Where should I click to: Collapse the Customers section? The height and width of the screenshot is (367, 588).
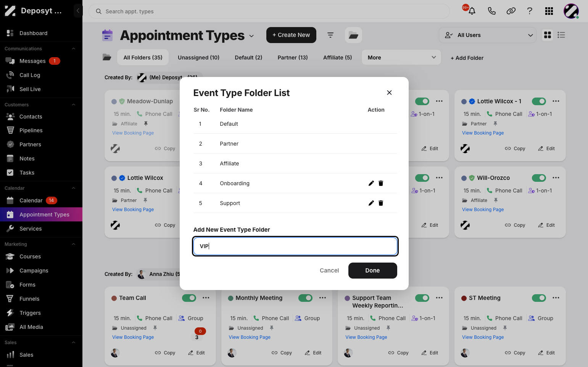[74, 105]
